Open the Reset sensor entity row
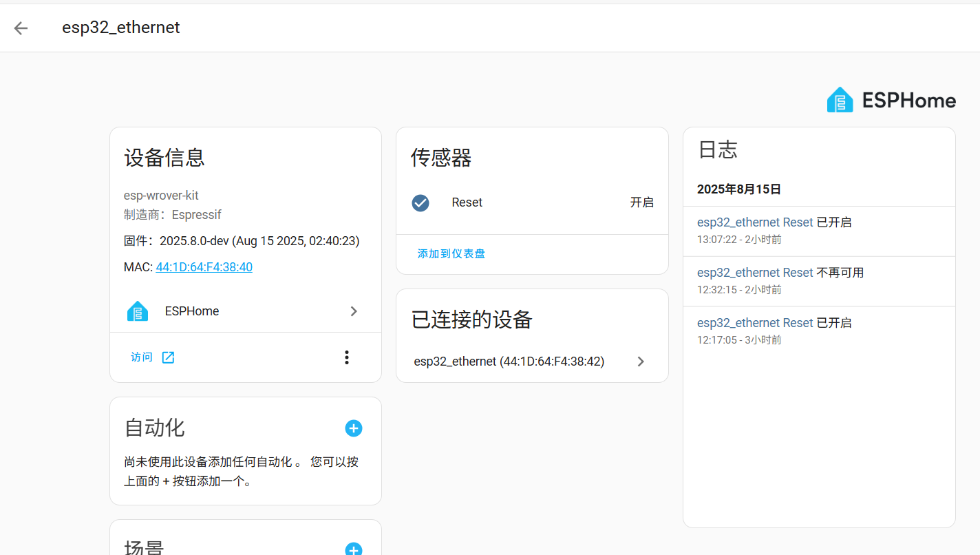The width and height of the screenshot is (980, 555). 532,203
